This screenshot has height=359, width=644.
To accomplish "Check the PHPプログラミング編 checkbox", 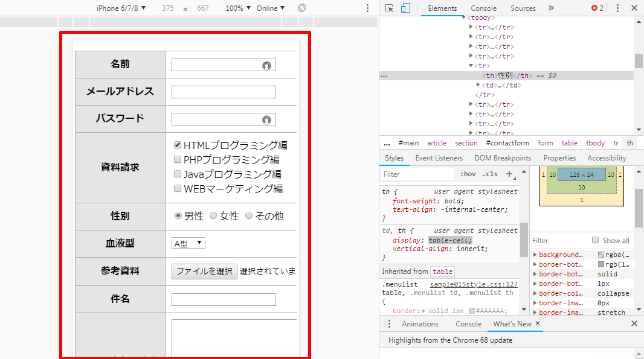I will (x=178, y=160).
